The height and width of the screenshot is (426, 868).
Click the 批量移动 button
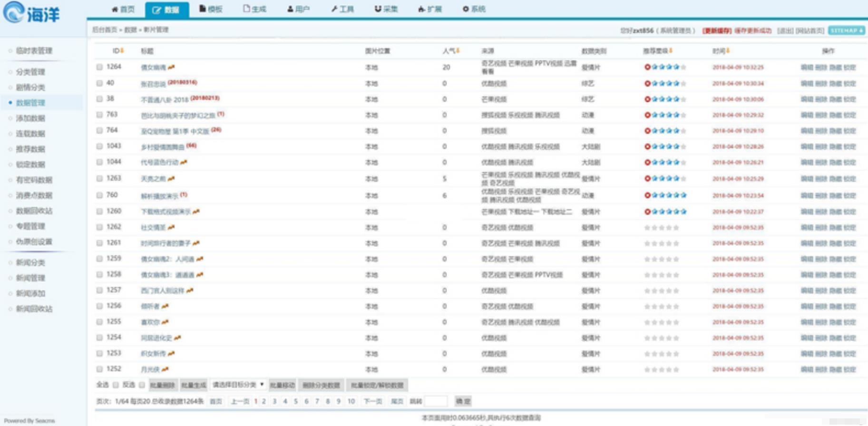coord(283,385)
